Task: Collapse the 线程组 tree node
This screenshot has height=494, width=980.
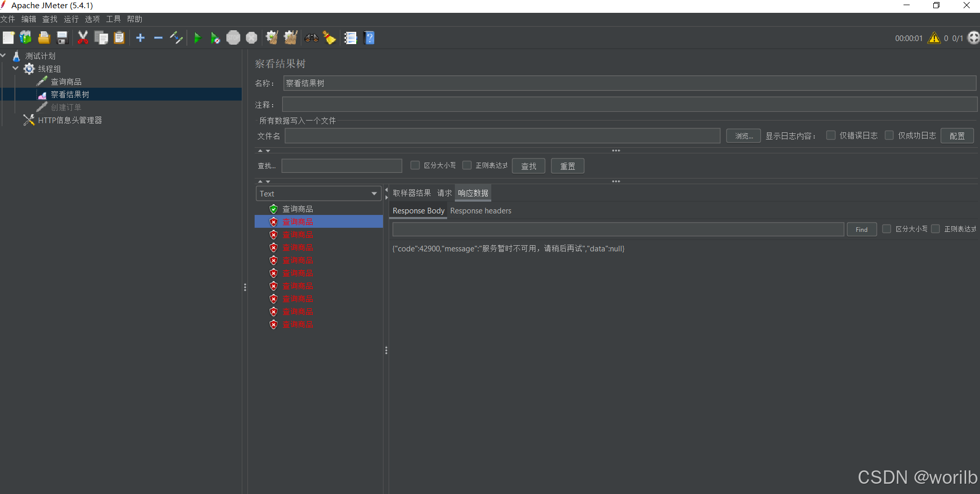Action: [15, 68]
